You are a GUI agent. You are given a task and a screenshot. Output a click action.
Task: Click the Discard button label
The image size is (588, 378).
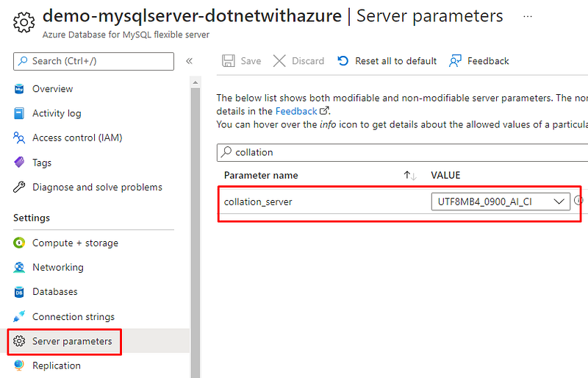(x=308, y=61)
